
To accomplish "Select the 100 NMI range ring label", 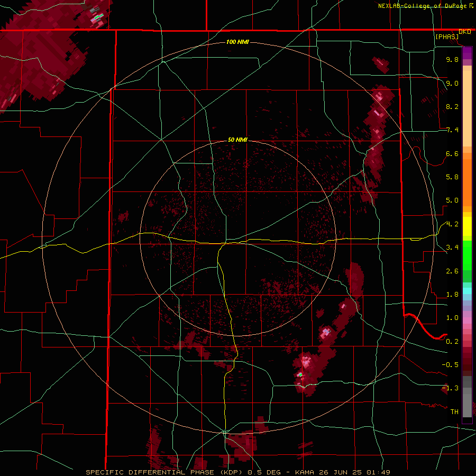I will (x=237, y=42).
